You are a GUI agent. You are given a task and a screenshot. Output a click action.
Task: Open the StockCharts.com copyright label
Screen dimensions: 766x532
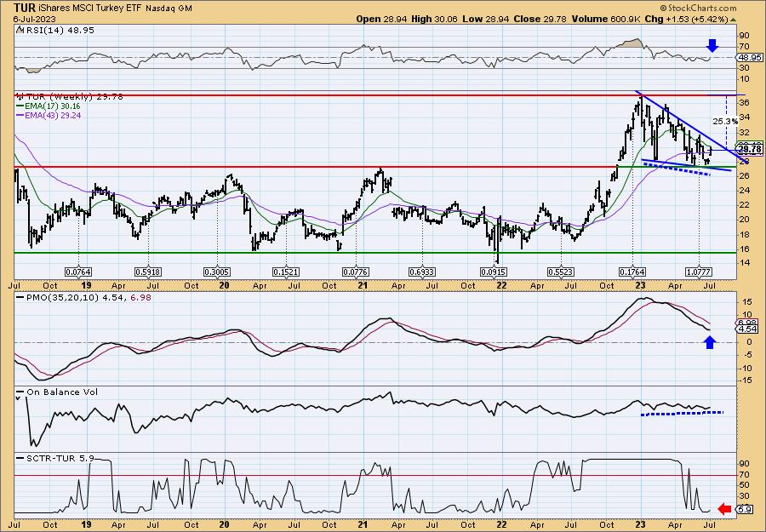(x=698, y=9)
